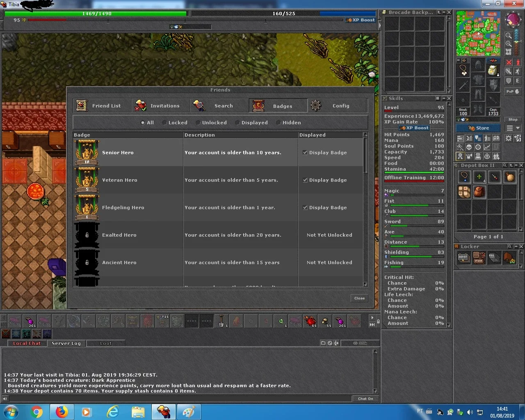Open Paint from the Windows taskbar

[188, 412]
